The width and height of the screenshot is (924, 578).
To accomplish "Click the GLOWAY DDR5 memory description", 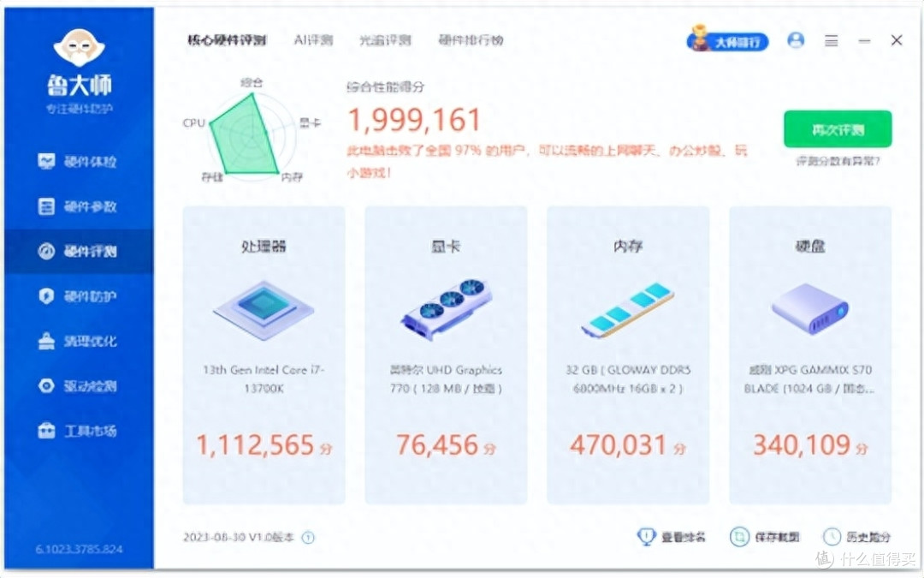I will tap(628, 378).
